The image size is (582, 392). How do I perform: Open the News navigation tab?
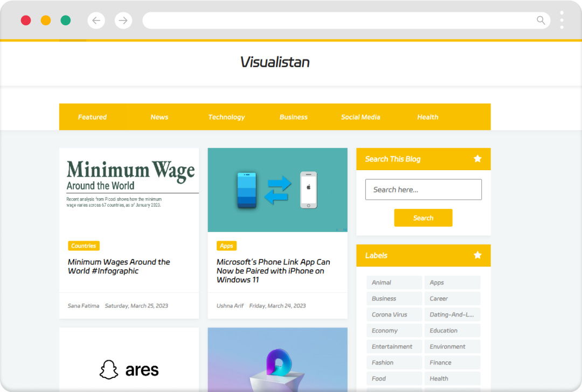pyautogui.click(x=160, y=117)
